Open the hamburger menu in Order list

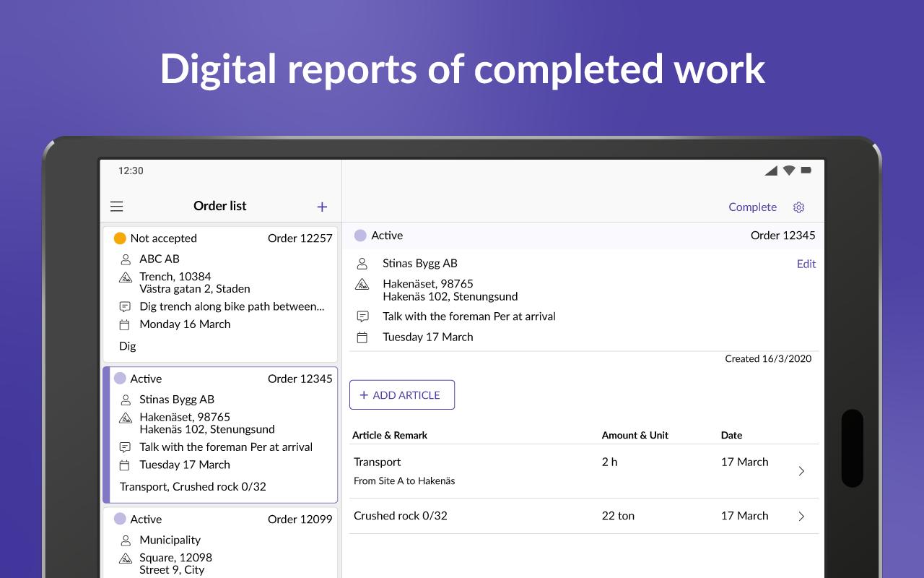pos(117,207)
